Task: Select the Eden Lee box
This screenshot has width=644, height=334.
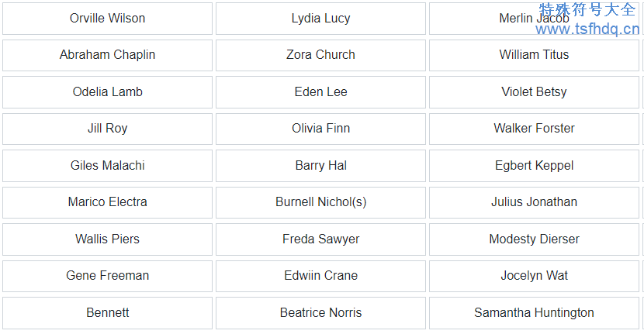Action: [320, 92]
